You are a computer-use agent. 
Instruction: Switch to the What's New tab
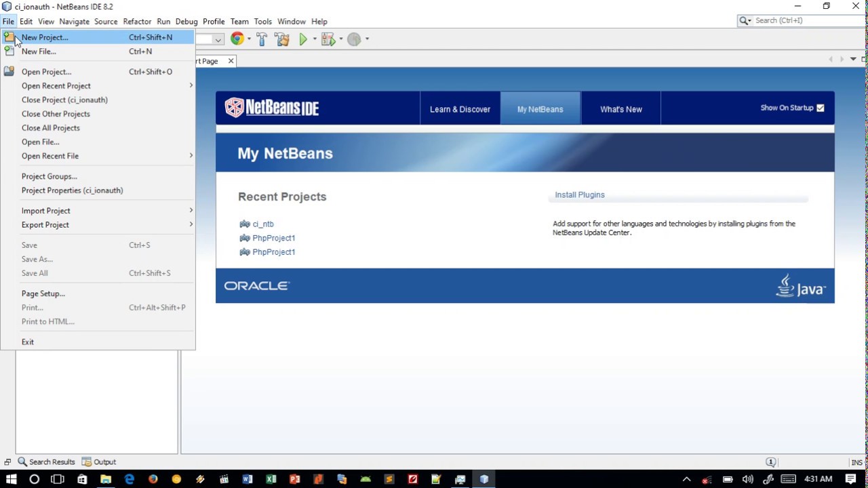click(621, 109)
